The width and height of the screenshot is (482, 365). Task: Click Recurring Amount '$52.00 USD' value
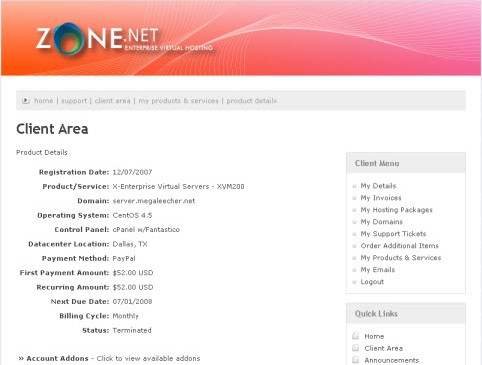(x=133, y=287)
